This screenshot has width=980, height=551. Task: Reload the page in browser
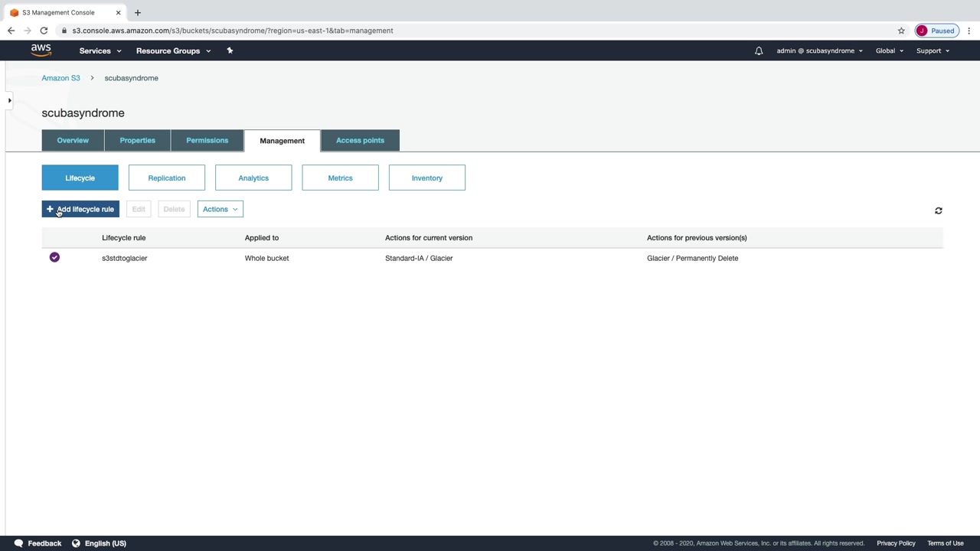[x=44, y=31]
